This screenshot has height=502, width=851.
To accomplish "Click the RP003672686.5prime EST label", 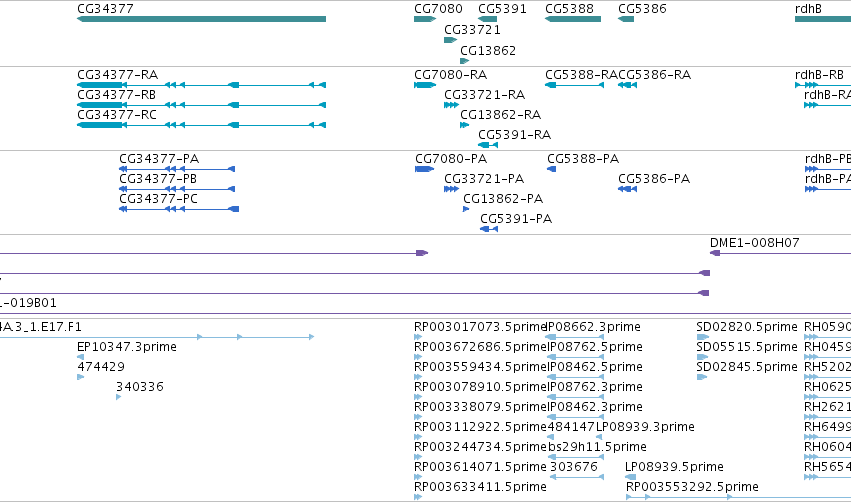I will tap(480, 347).
